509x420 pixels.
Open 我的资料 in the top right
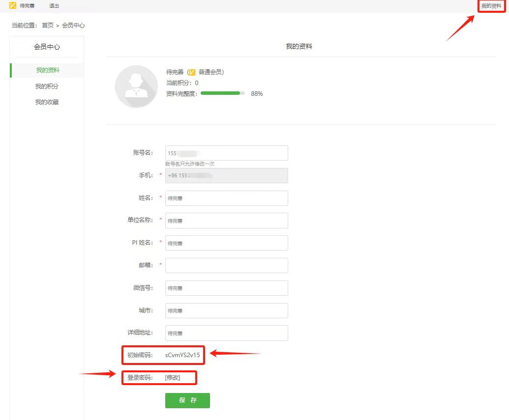pyautogui.click(x=491, y=6)
